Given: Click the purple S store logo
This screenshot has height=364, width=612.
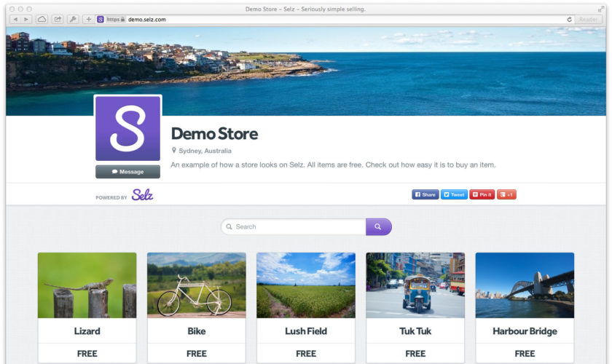Looking at the screenshot, I should point(128,128).
